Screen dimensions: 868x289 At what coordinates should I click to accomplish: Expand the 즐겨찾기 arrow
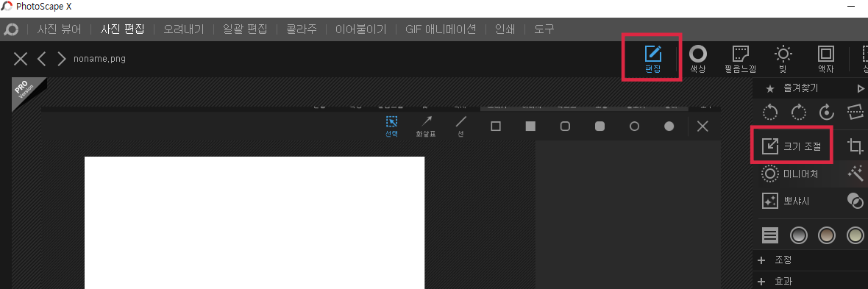tap(861, 88)
